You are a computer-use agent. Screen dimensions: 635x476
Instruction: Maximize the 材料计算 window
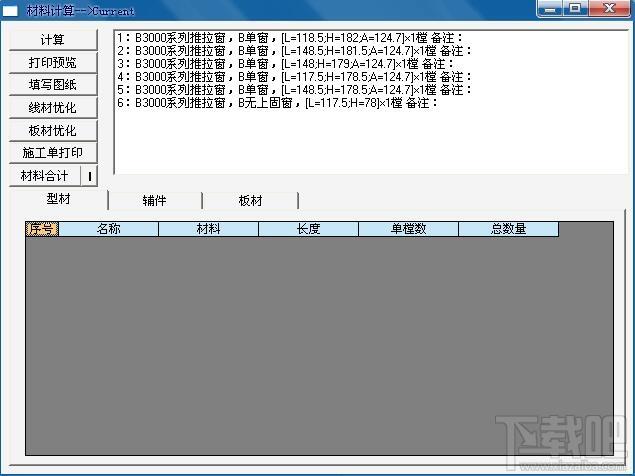(575, 9)
